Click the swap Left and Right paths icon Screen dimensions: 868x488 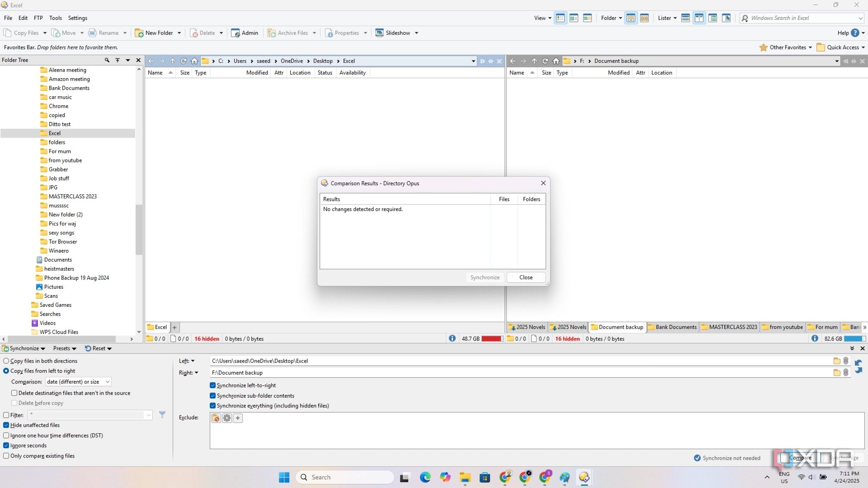[x=858, y=366]
